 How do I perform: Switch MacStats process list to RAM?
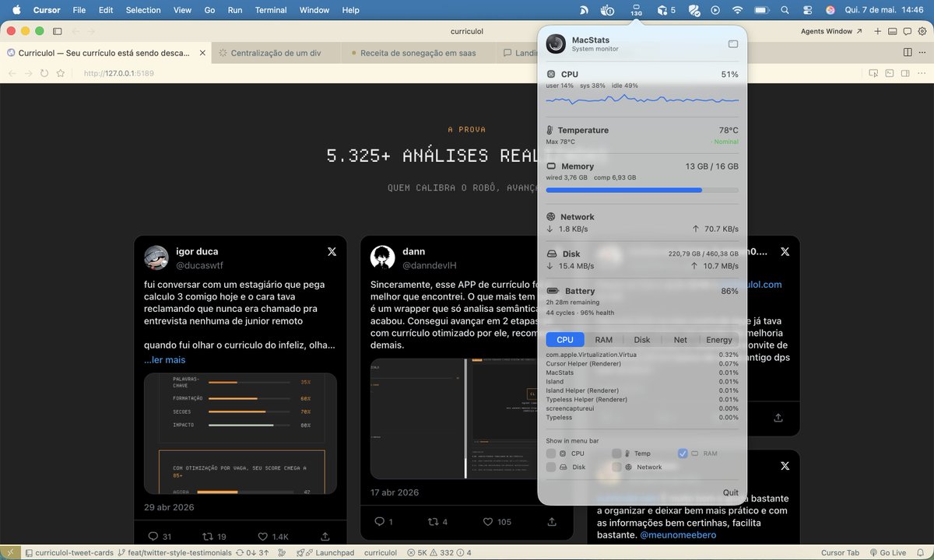(603, 340)
